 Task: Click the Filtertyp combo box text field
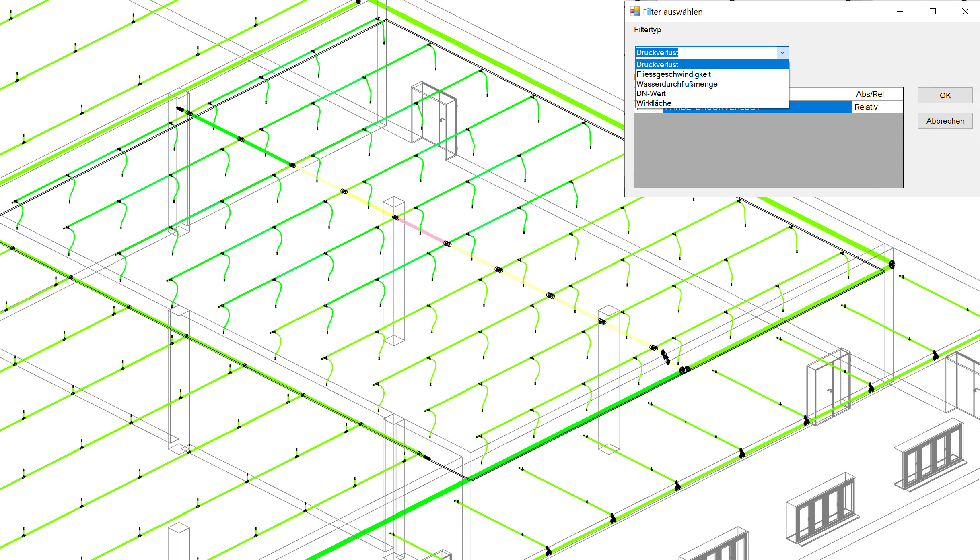706,52
